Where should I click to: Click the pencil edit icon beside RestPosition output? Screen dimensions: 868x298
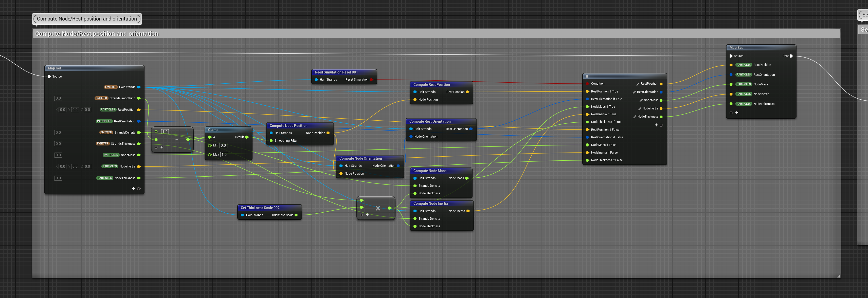pyautogui.click(x=638, y=84)
